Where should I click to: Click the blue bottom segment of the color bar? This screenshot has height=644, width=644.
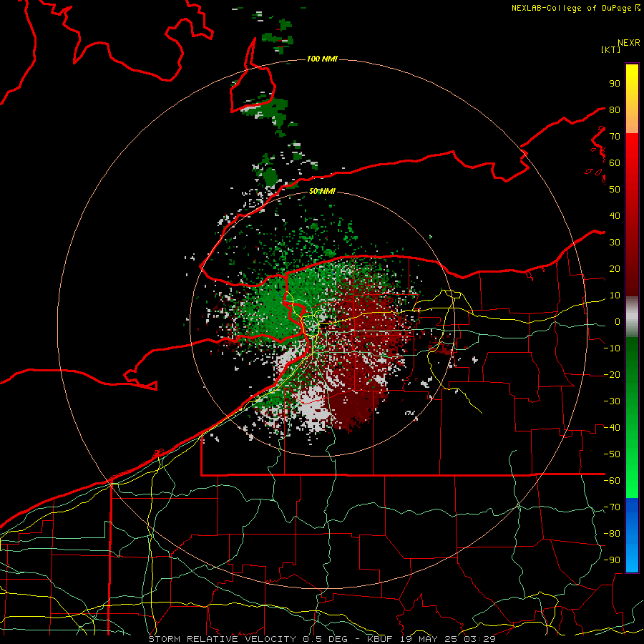[x=632, y=535]
